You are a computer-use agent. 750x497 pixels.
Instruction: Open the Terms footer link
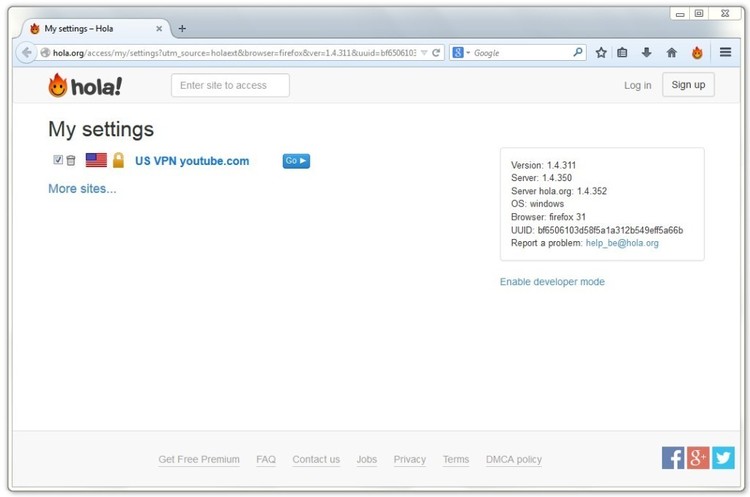456,459
